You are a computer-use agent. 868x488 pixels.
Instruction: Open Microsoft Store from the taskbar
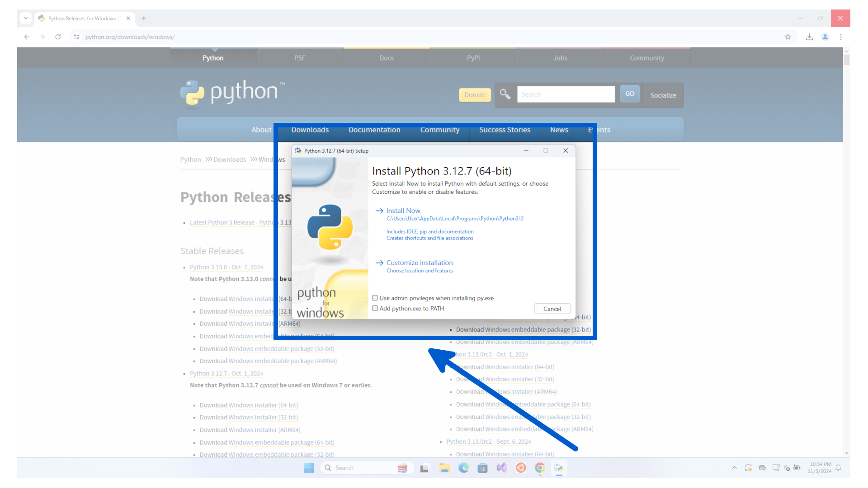point(482,468)
